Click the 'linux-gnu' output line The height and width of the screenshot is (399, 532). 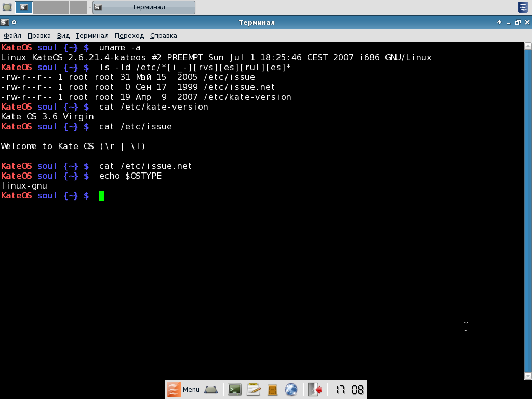pos(24,185)
